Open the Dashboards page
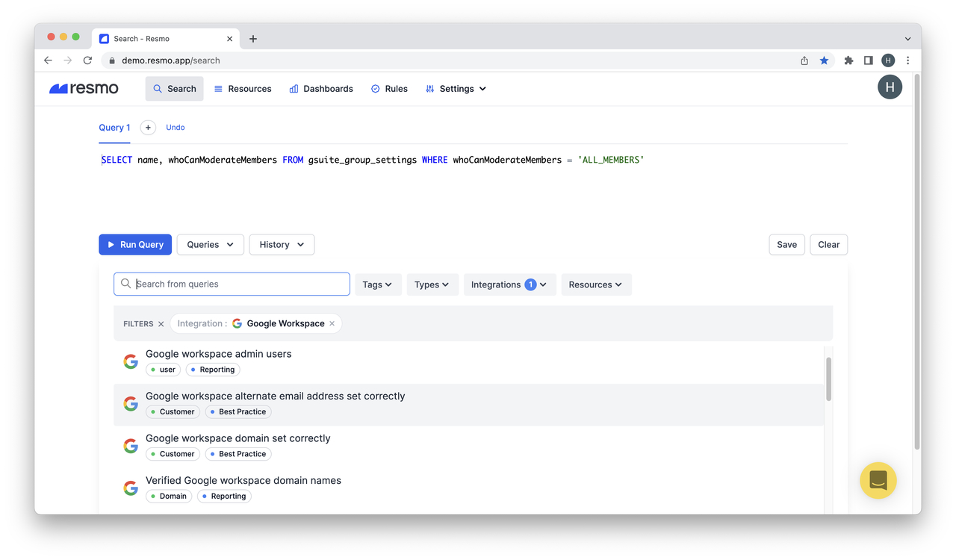Image resolution: width=956 pixels, height=560 pixels. [x=321, y=88]
